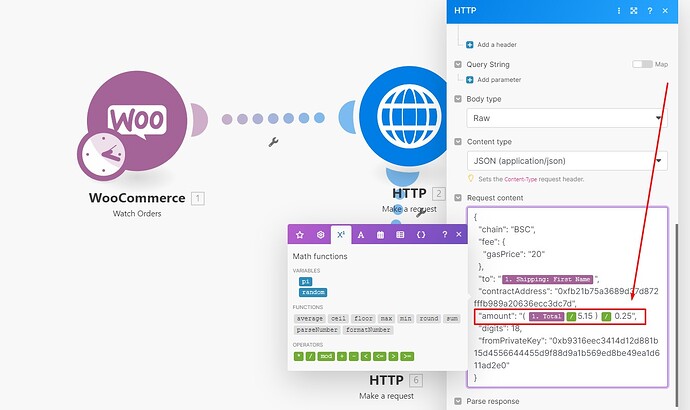Insert the multiply * operator
Screen dimensions: 690x410
tap(299, 356)
